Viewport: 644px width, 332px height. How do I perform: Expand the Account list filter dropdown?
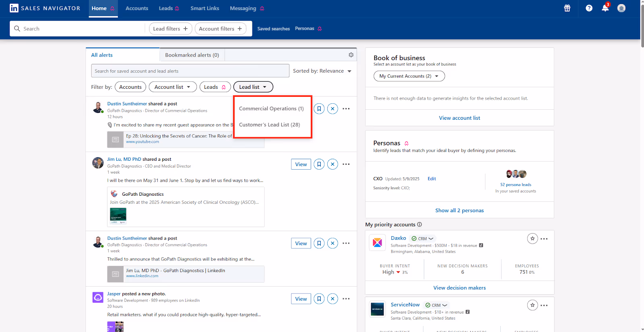tap(173, 87)
